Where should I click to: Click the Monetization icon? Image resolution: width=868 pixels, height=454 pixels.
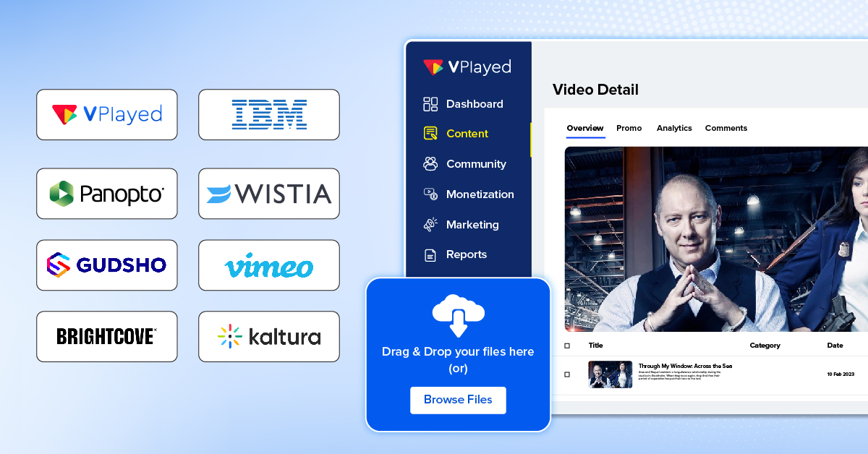430,194
